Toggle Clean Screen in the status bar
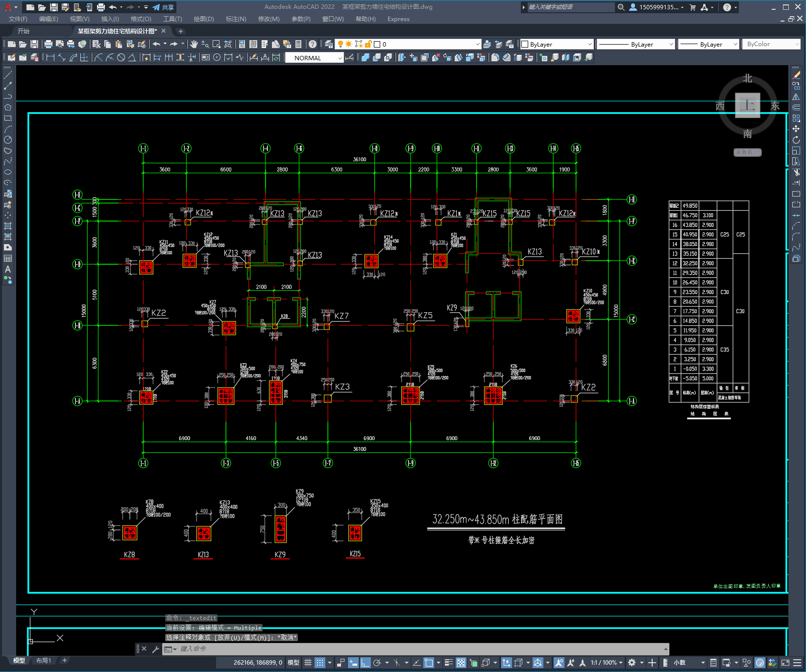 click(x=785, y=663)
